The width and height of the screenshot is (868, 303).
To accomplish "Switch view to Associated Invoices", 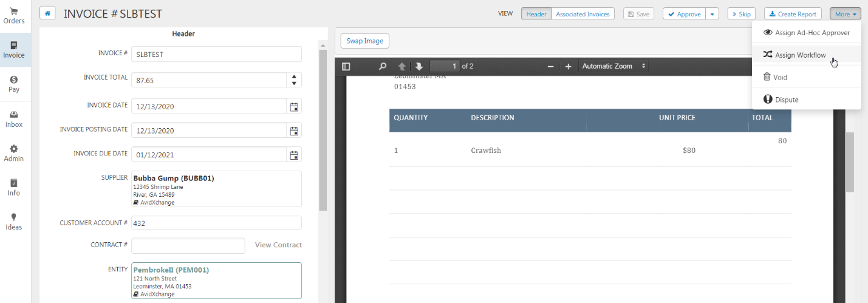I will coord(583,14).
